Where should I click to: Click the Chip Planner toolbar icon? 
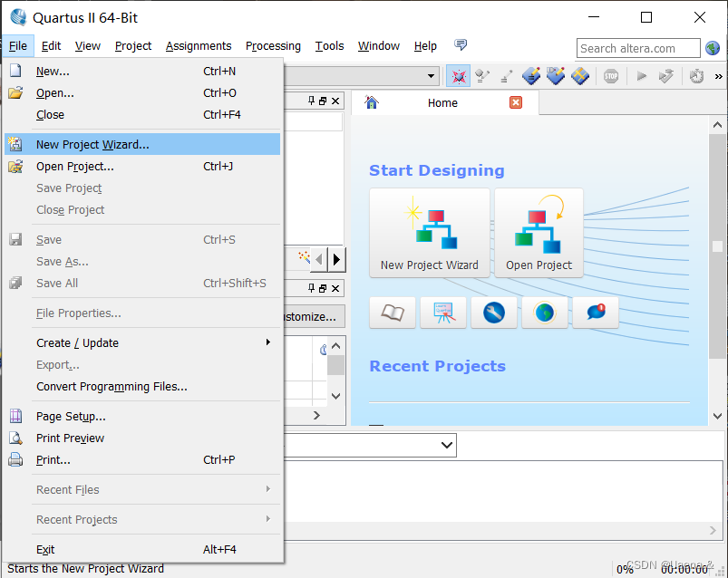580,76
